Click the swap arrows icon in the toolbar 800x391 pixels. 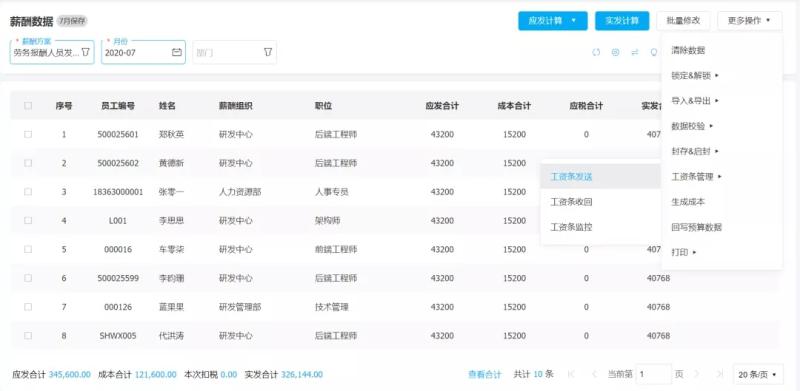coord(635,52)
